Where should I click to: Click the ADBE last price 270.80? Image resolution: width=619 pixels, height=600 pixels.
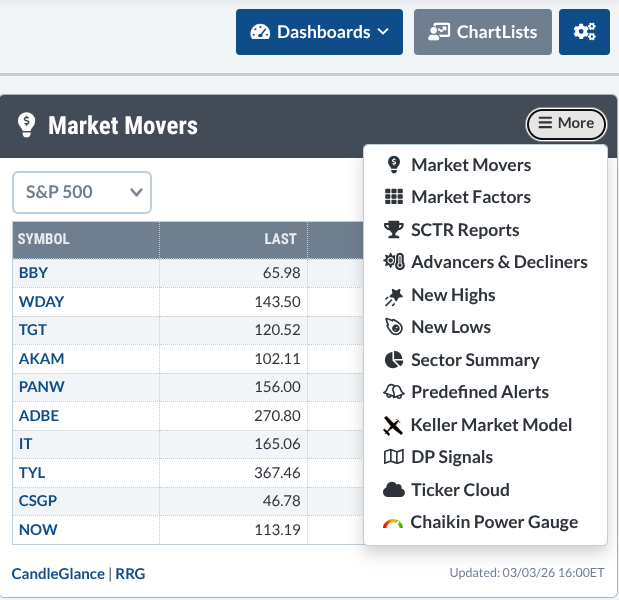pos(277,416)
